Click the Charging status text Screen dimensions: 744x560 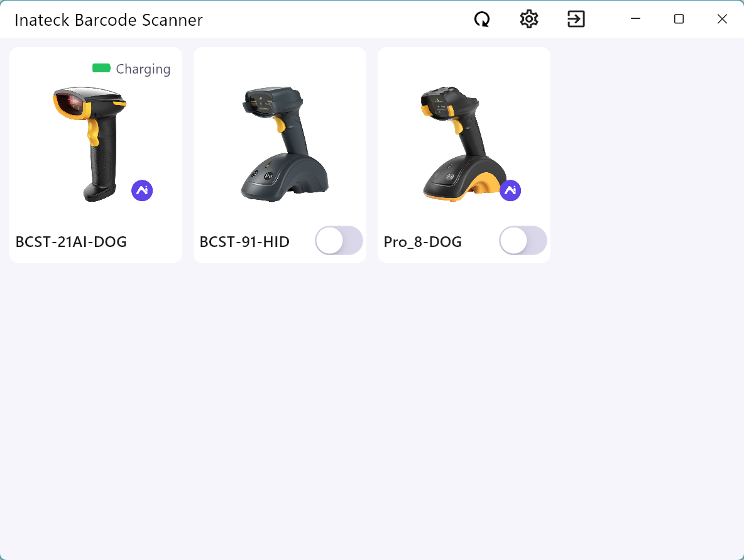(143, 69)
